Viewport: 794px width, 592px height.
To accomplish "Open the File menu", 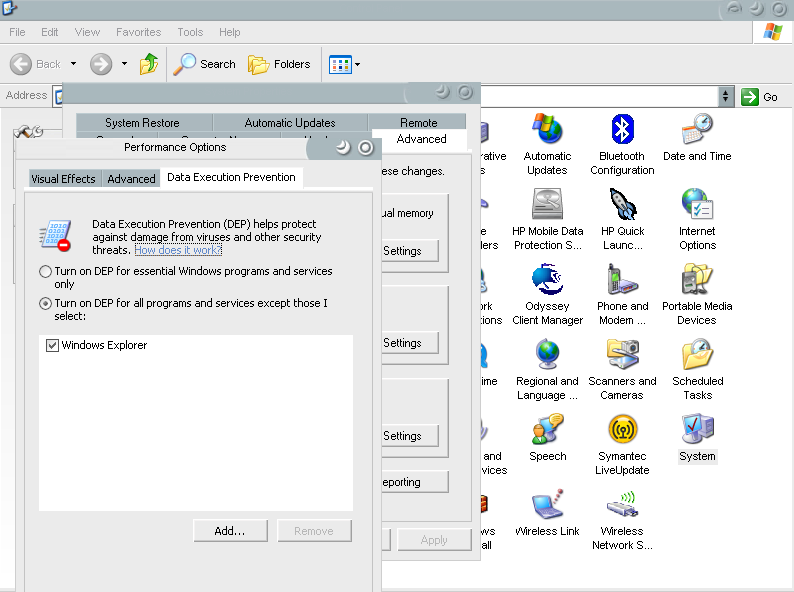I will click(17, 32).
